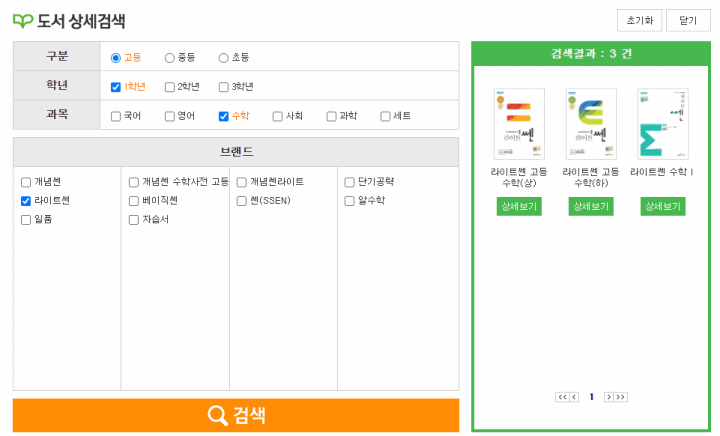
Task: Uncheck the 수학 subject checkbox
Action: 223,117
